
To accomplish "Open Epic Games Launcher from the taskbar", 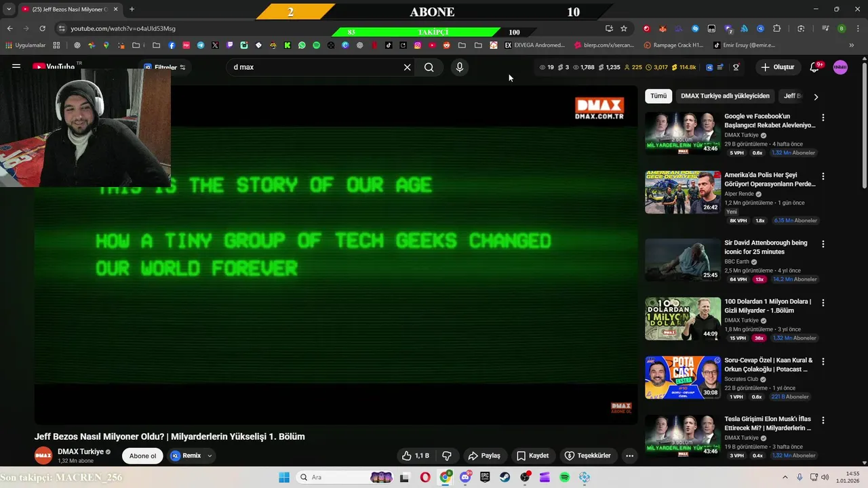I will tap(485, 477).
